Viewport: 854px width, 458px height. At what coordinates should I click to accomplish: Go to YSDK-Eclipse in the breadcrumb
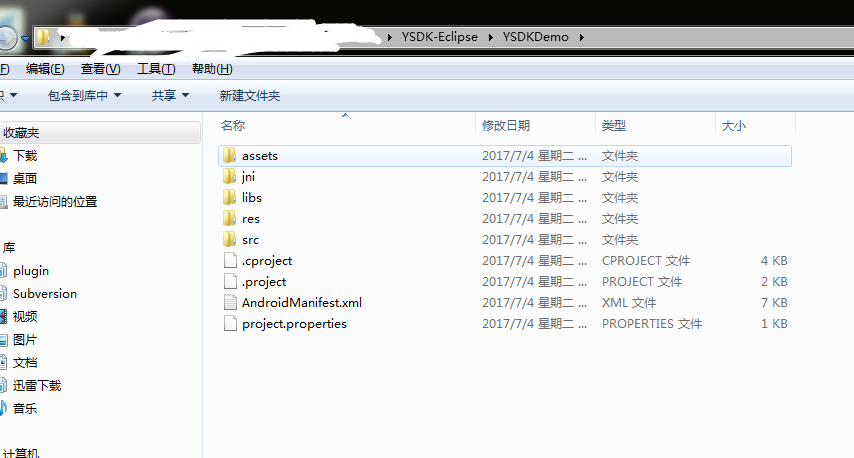click(x=440, y=37)
